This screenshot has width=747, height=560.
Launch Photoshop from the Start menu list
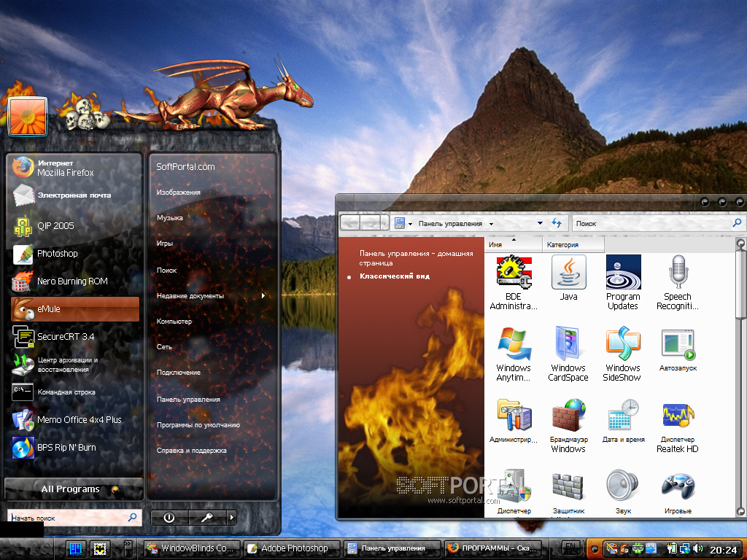[x=74, y=253]
